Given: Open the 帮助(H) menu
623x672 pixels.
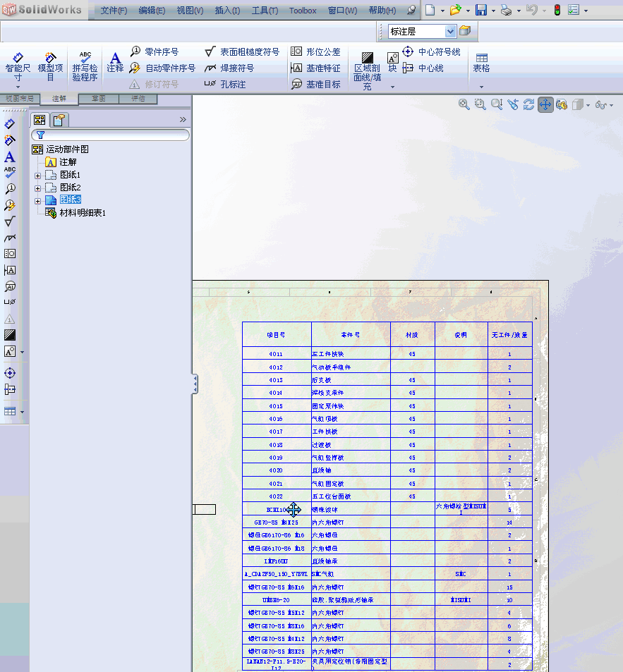Looking at the screenshot, I should click(382, 11).
